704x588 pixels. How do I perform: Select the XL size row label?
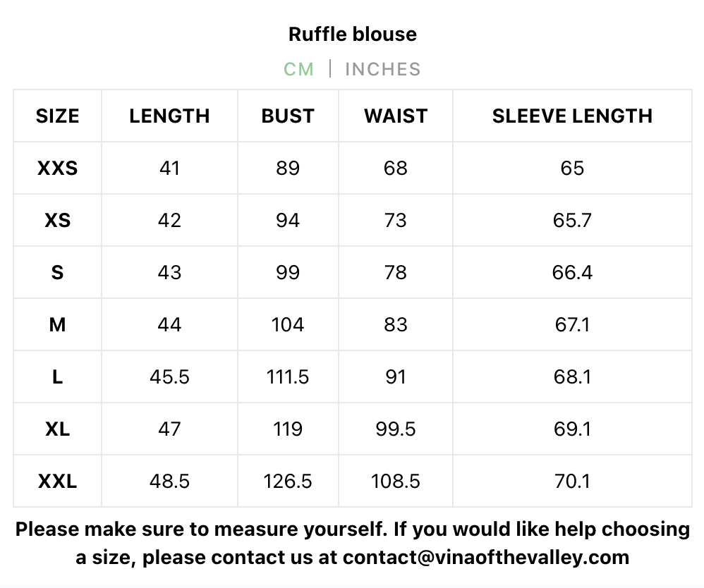click(x=57, y=429)
